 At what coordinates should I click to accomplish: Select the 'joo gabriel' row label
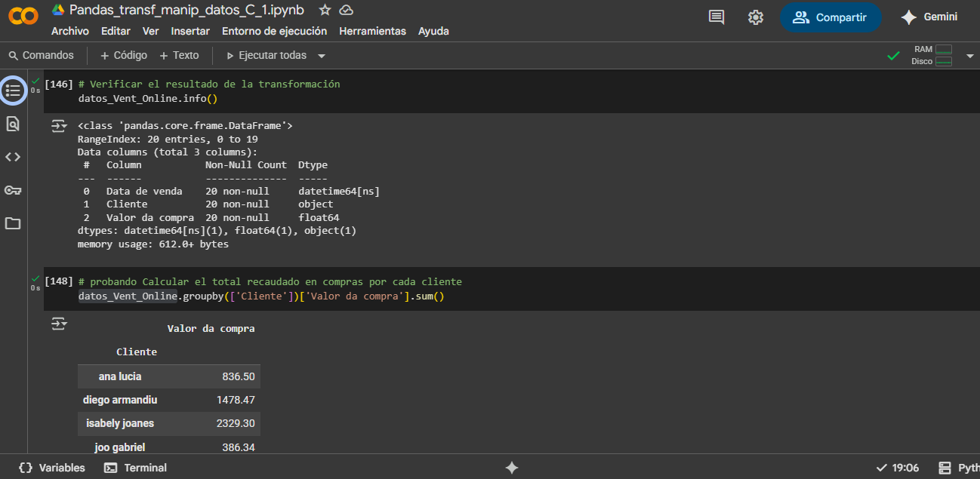120,447
